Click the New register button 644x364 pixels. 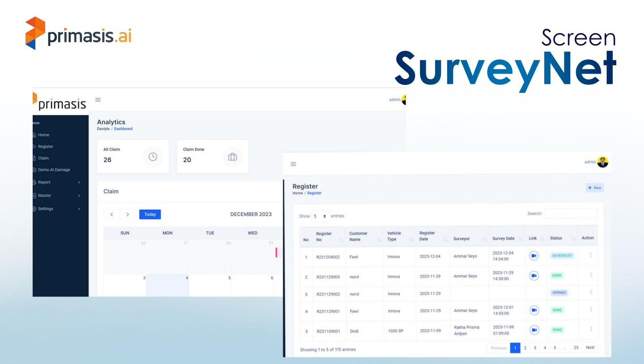[x=594, y=188]
